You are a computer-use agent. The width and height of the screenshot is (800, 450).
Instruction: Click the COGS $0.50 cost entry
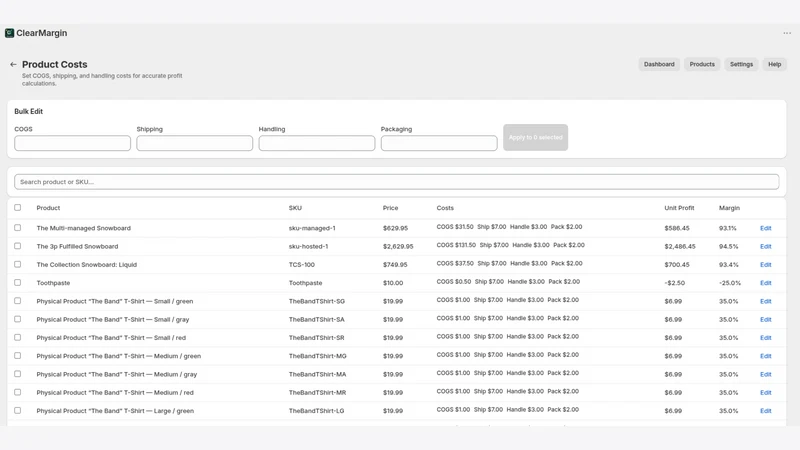pos(454,282)
